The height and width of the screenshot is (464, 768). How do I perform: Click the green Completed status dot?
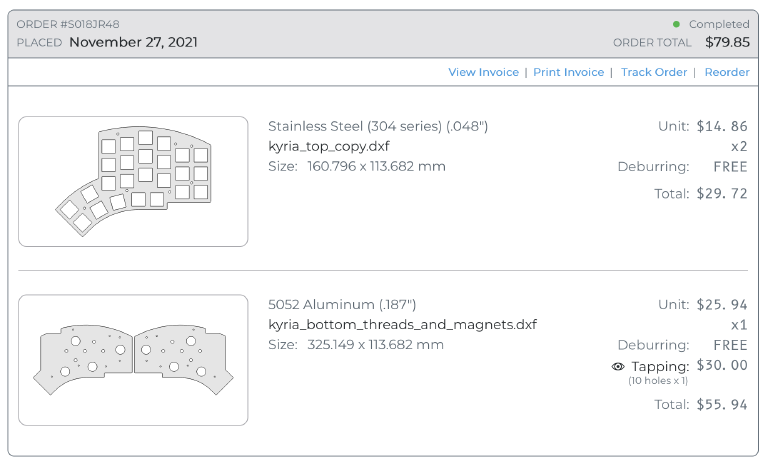click(x=676, y=24)
